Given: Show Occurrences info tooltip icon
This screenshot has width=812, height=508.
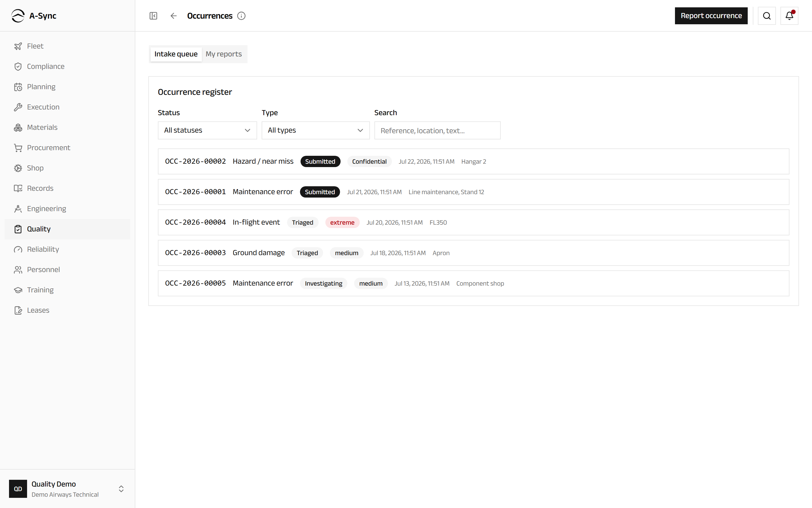Looking at the screenshot, I should pyautogui.click(x=241, y=16).
